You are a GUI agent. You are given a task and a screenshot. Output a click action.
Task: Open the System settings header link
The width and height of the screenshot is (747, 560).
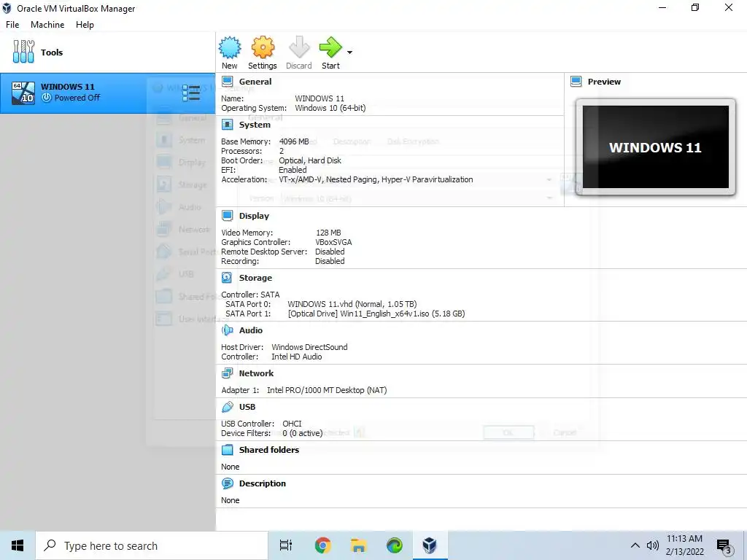(255, 125)
